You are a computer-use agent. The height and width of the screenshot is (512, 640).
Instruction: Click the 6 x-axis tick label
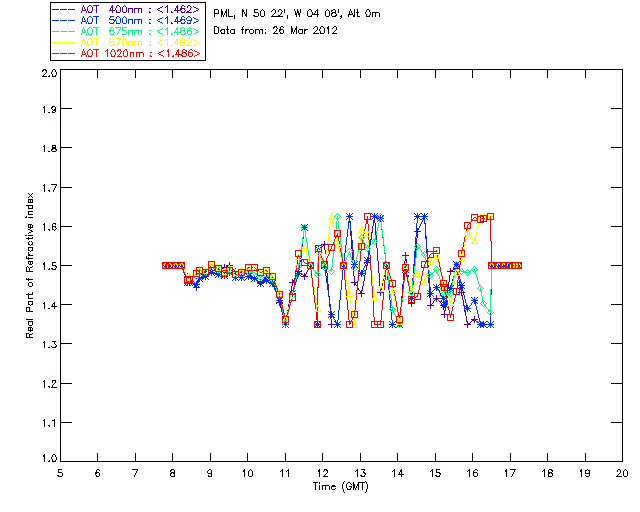point(98,473)
